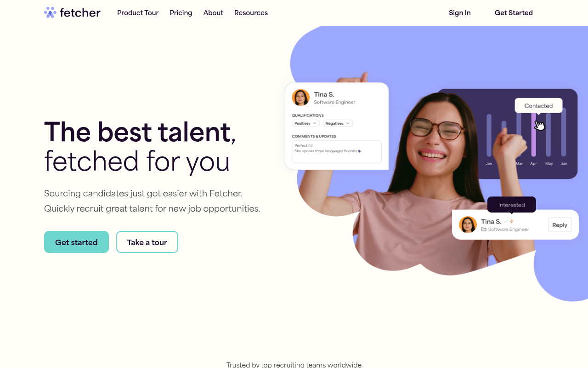Click the orange sparkle icon near Tina S.

click(x=512, y=221)
